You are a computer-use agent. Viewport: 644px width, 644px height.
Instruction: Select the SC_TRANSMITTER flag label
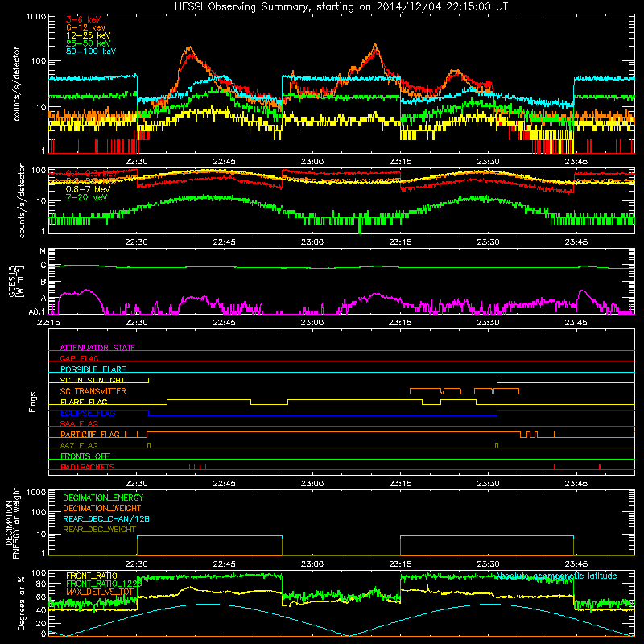(93, 391)
